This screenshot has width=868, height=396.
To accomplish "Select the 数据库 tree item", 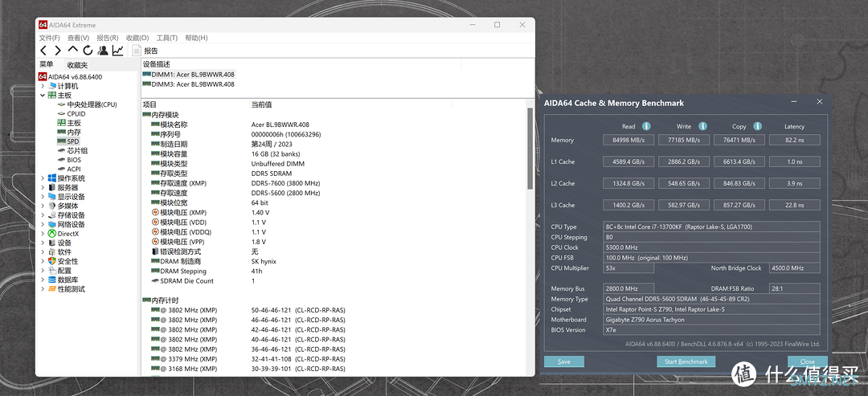I will 63,280.
